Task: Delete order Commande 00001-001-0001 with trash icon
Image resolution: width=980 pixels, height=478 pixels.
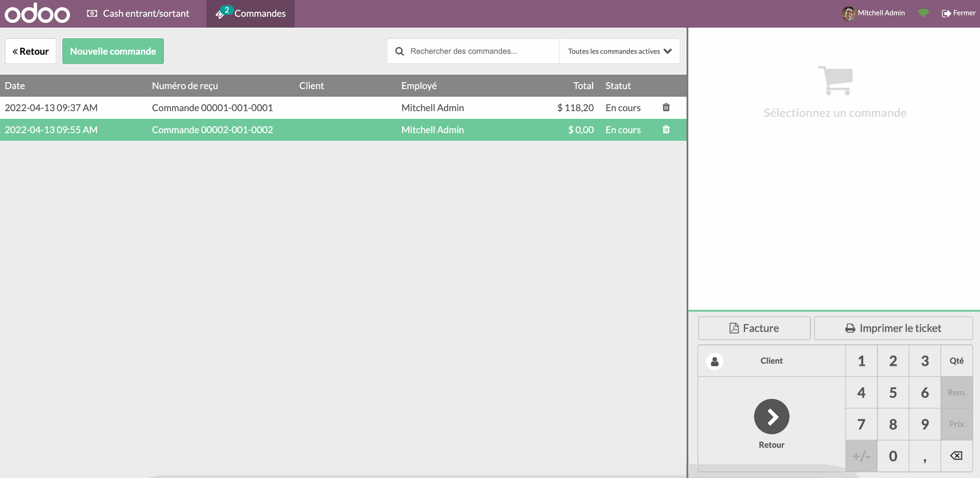Action: [x=666, y=108]
